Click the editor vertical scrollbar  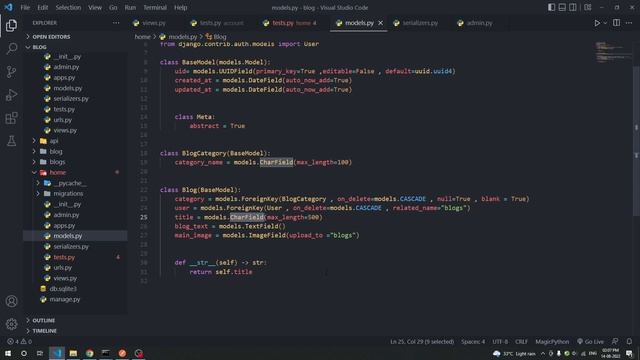(x=636, y=141)
